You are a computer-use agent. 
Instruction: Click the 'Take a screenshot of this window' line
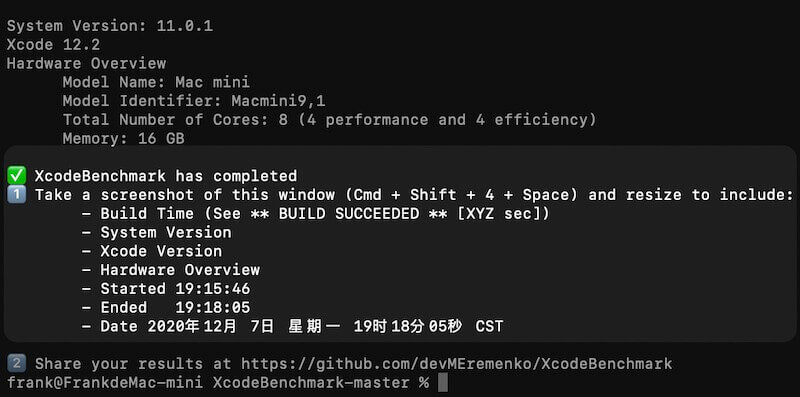click(x=414, y=195)
